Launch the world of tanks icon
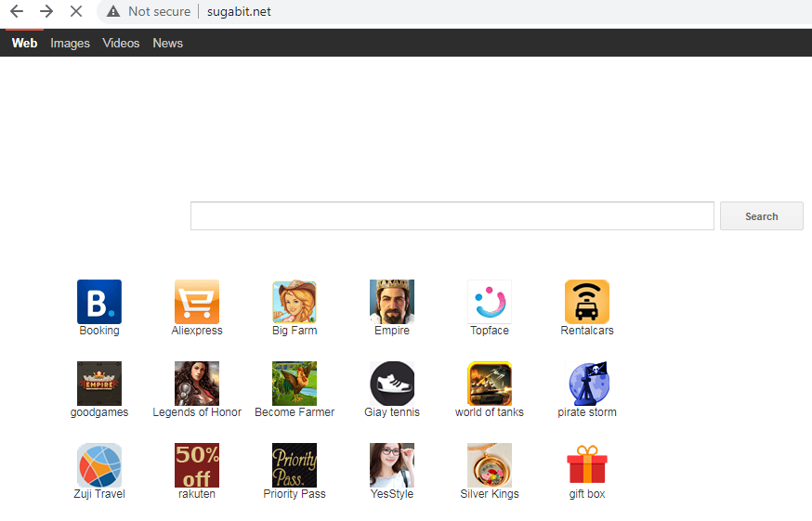Image resolution: width=812 pixels, height=521 pixels. point(490,384)
